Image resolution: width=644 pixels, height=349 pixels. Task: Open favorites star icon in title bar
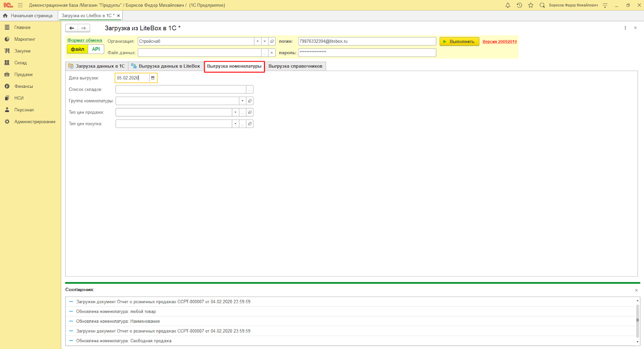[x=531, y=5]
